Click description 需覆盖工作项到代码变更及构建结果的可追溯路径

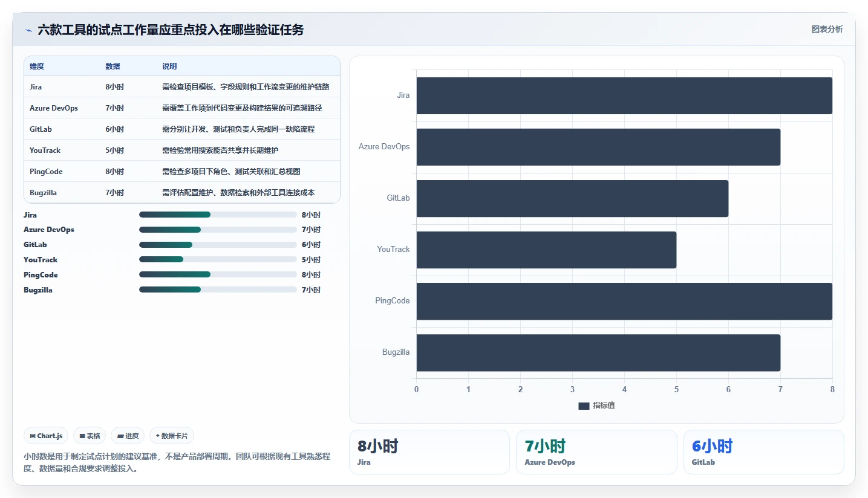pos(242,108)
